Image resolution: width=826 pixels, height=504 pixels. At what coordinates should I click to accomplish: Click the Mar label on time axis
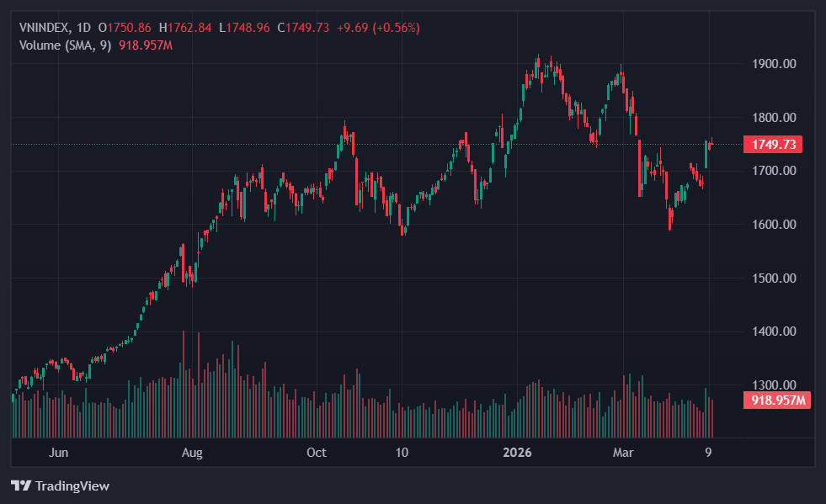tap(623, 453)
